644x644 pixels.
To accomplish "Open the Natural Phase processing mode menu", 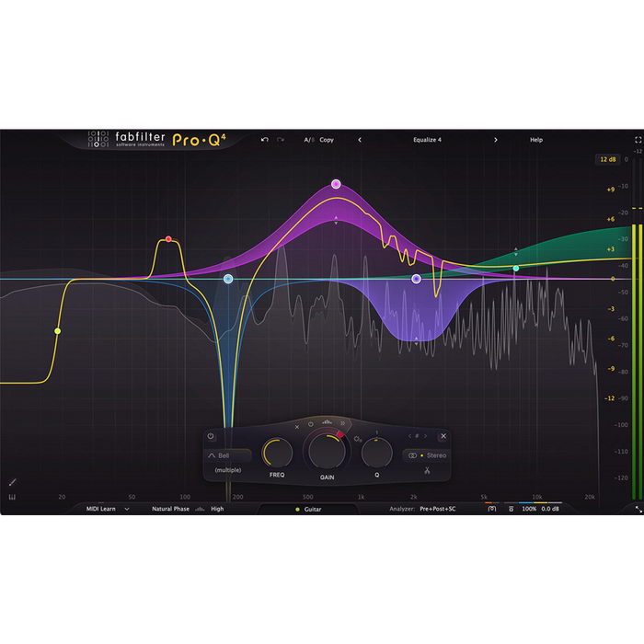I will pos(170,509).
